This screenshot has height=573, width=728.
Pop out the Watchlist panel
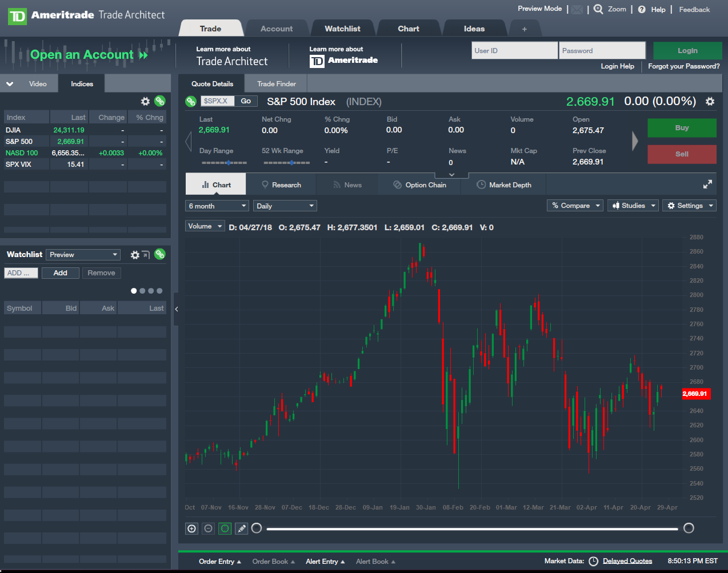pos(146,255)
